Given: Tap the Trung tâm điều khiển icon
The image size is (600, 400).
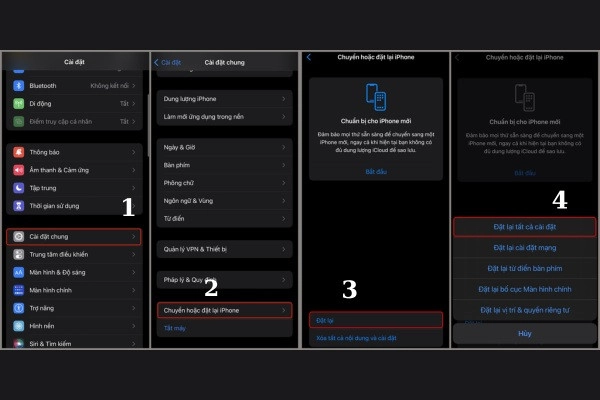Looking at the screenshot, I should coord(18,254).
